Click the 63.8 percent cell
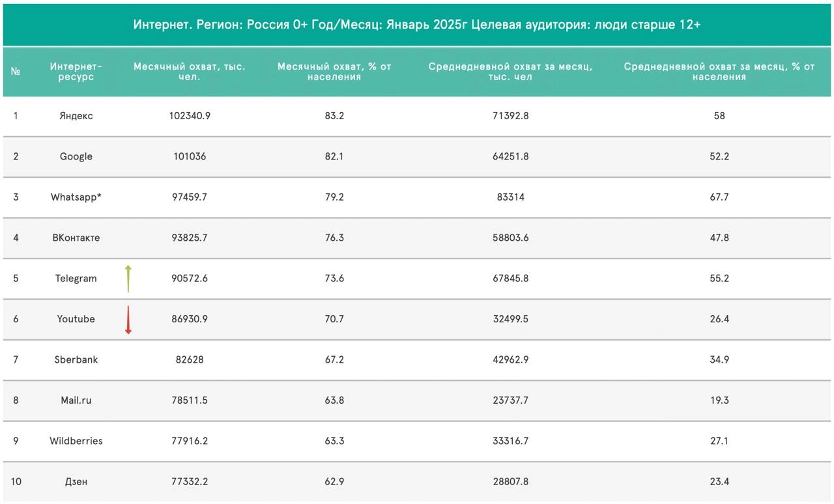 click(334, 400)
